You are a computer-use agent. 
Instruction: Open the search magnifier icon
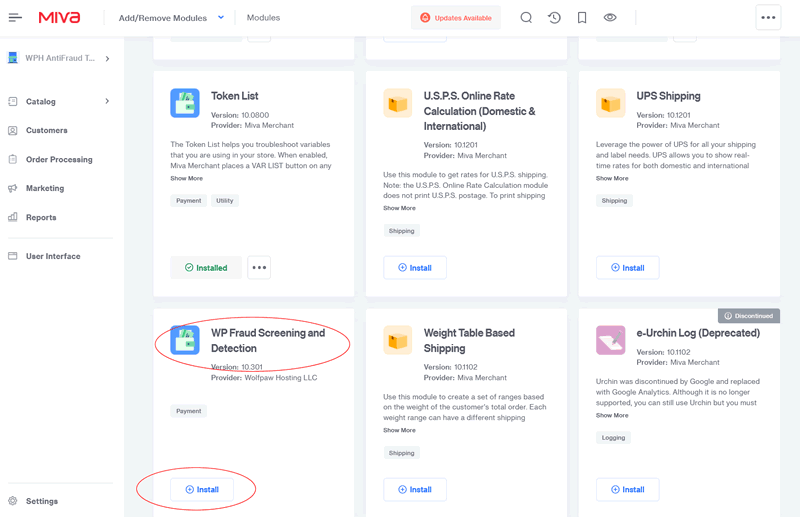click(x=526, y=18)
